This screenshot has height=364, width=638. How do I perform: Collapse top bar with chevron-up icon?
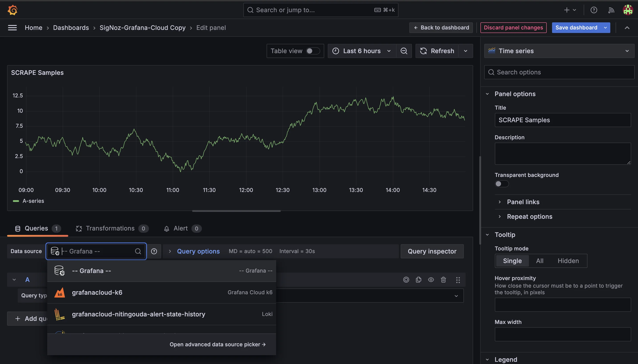[627, 28]
